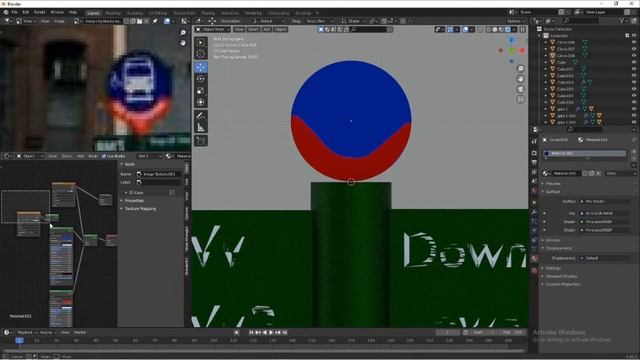The image size is (640, 360).
Task: Open the Slot 1 dropdown in node editor
Action: point(150,156)
